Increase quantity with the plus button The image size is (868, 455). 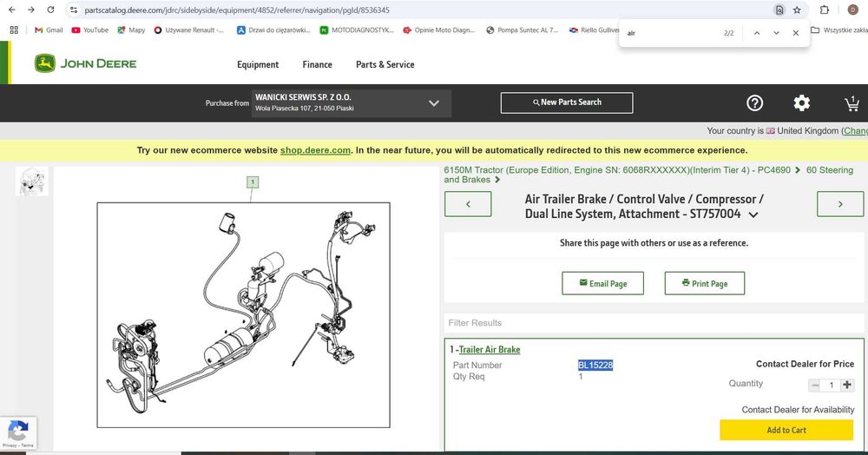pos(847,386)
